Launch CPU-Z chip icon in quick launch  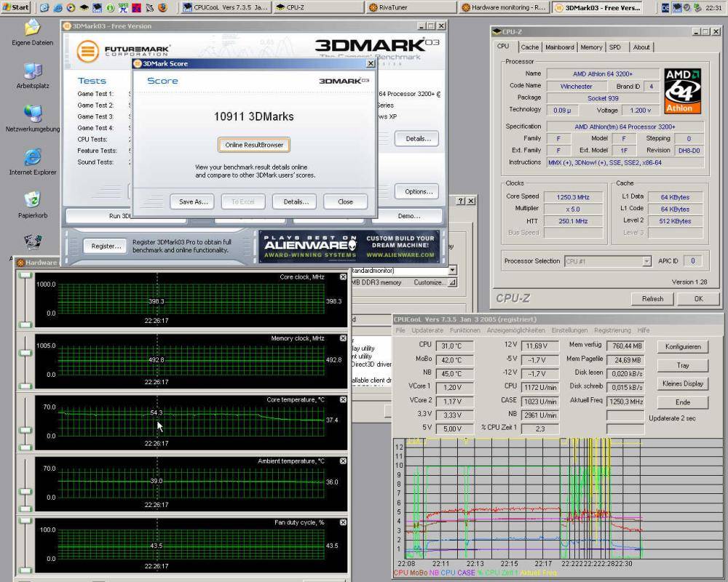[x=84, y=7]
